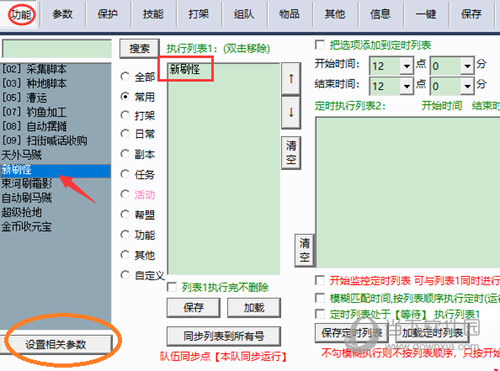Click 同步列表到所有号 button
500x371 pixels.
tap(224, 336)
